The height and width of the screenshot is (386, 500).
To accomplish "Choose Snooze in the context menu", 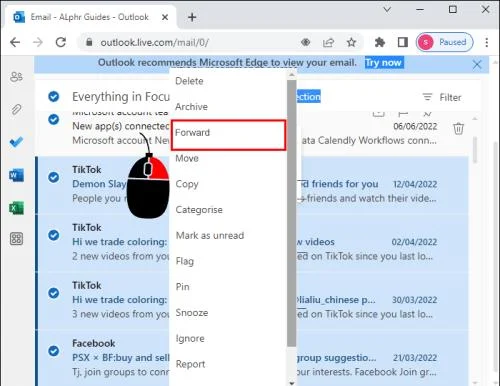I will click(228, 313).
